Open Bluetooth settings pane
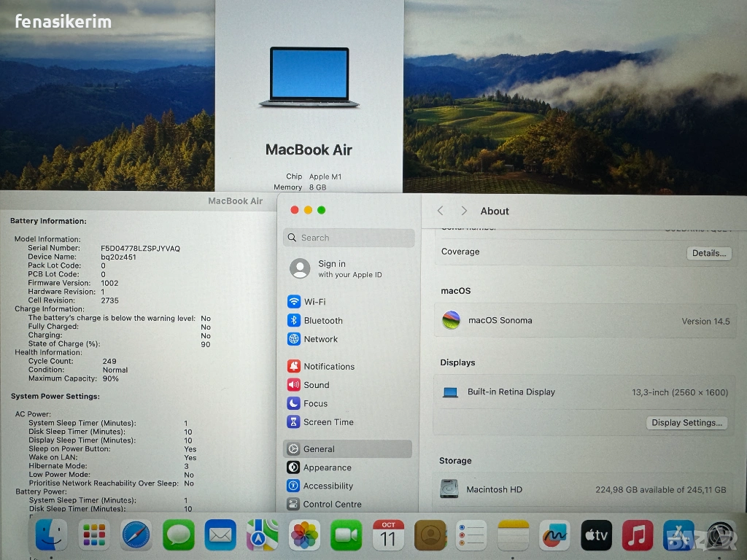The image size is (747, 560). coord(322,321)
